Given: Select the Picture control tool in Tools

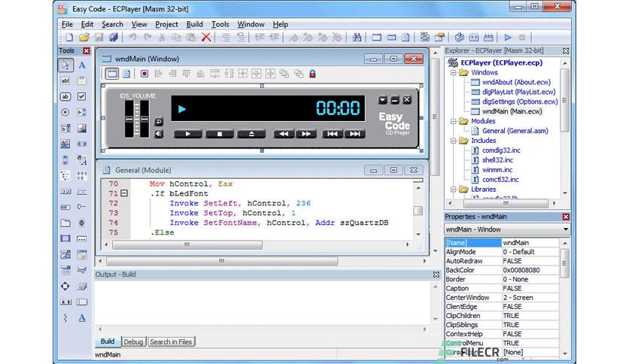Looking at the screenshot, I should coord(82,129).
